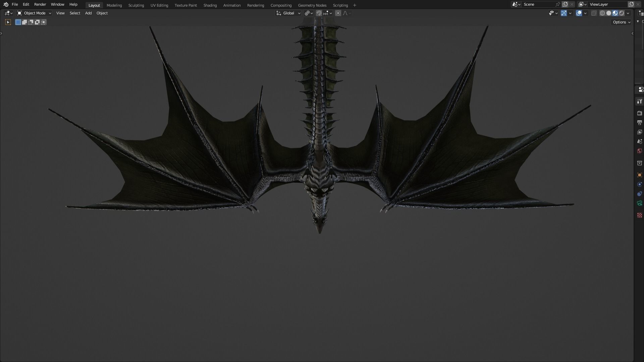Toggle proportional editing

click(338, 13)
